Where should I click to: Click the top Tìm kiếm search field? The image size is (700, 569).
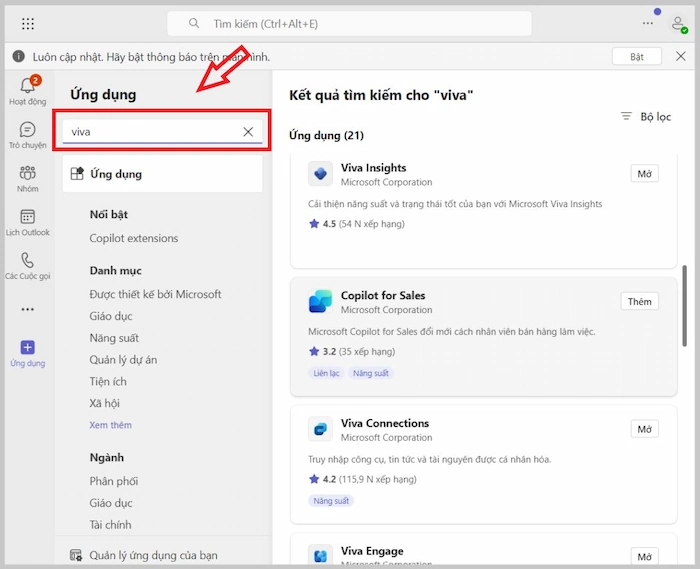click(x=349, y=24)
